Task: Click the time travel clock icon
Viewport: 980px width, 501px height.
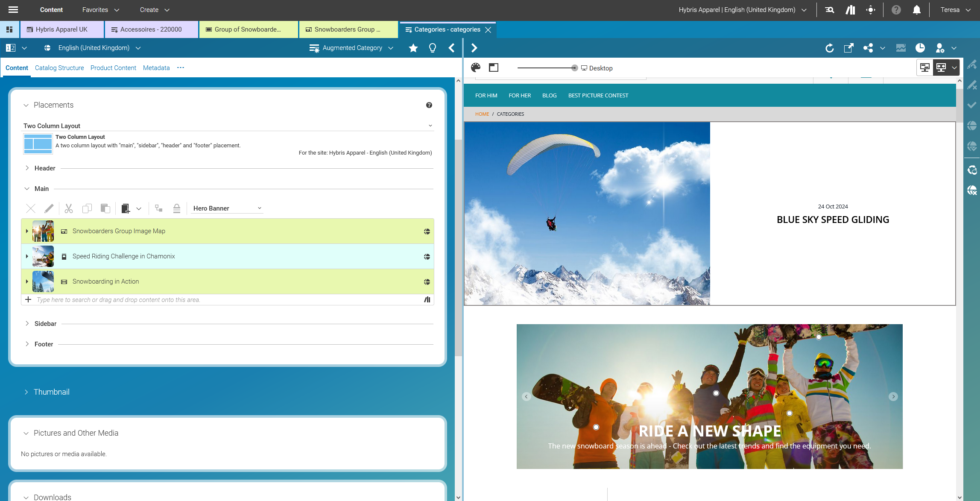Action: point(920,48)
